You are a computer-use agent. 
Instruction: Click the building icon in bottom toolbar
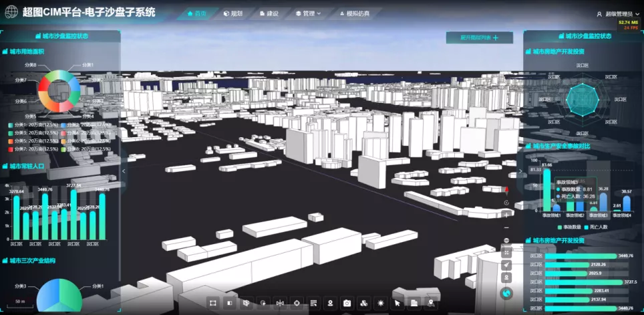tap(414, 304)
